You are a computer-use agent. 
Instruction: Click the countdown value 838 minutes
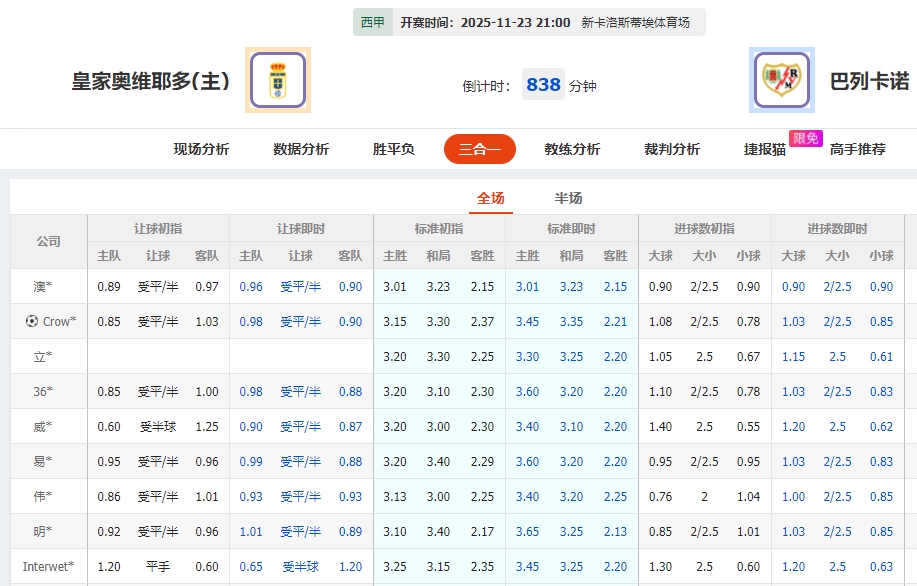(x=543, y=85)
